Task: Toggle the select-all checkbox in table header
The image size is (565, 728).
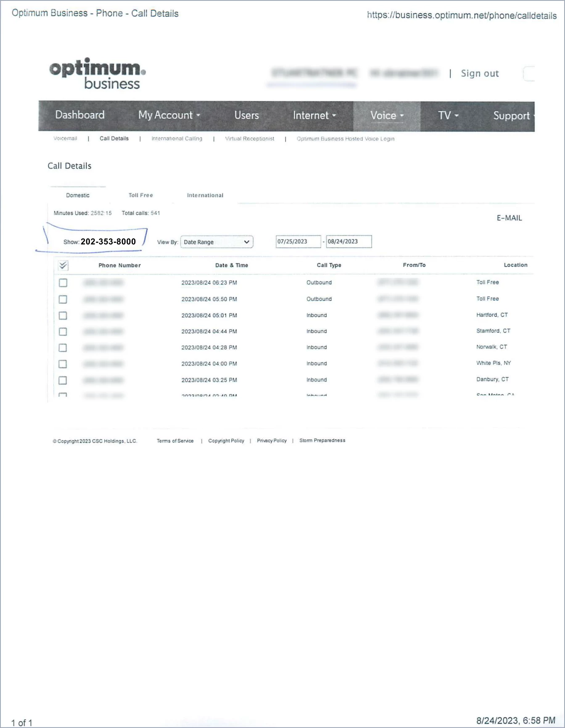Action: [x=63, y=265]
